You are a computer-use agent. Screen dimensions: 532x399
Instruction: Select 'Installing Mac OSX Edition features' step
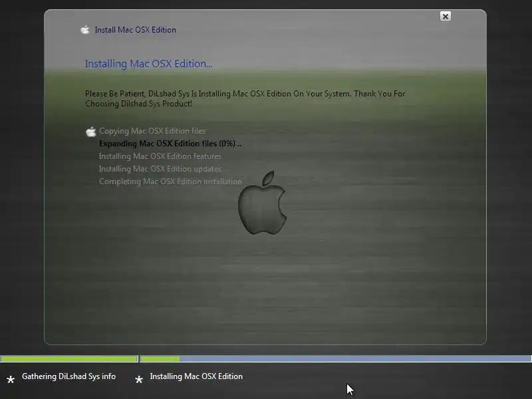(x=160, y=156)
